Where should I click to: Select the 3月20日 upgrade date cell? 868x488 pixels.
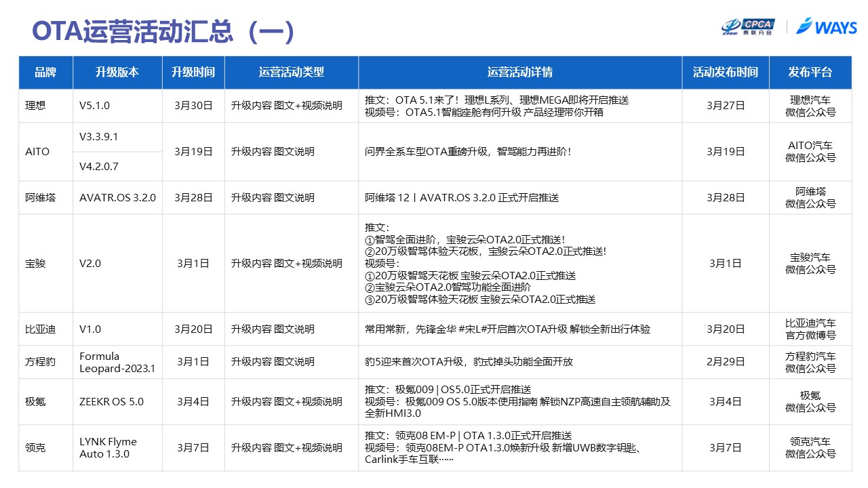click(x=193, y=329)
